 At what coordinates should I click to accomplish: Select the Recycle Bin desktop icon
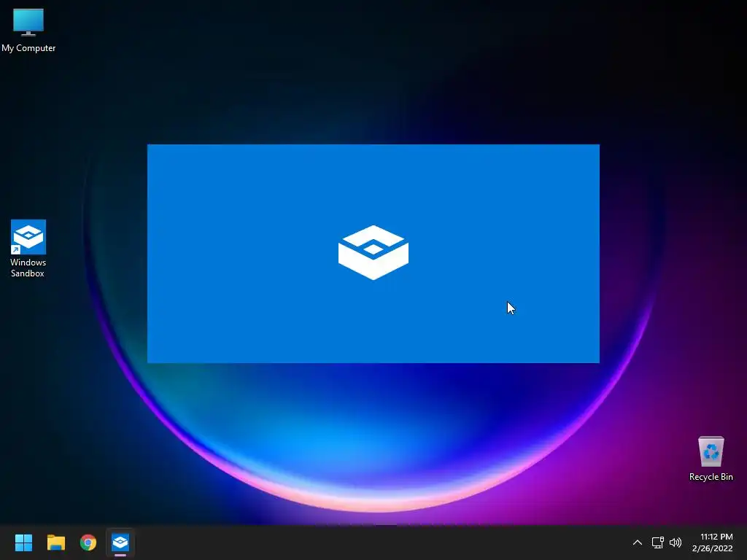coord(711,458)
